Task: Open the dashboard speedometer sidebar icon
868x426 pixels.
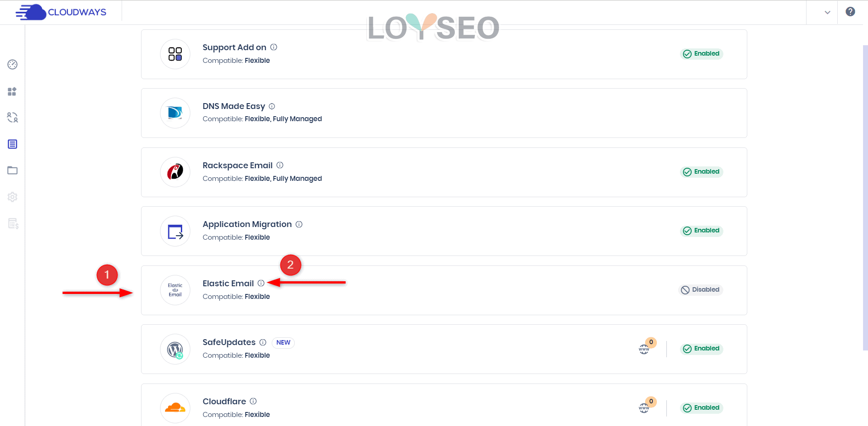Action: coord(13,65)
